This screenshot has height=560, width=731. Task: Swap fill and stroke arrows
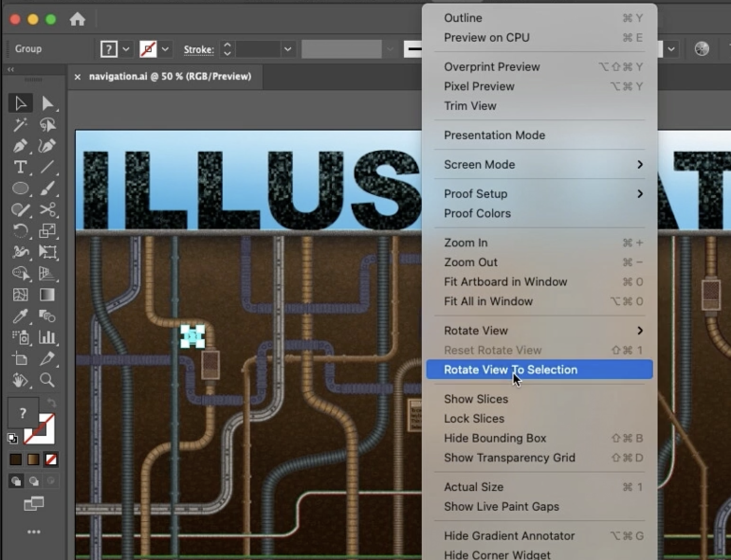point(51,404)
